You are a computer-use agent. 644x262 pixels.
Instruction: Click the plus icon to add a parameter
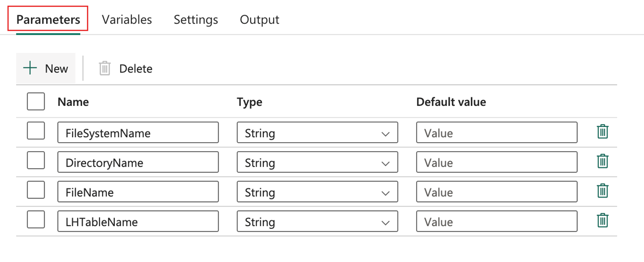pos(29,68)
